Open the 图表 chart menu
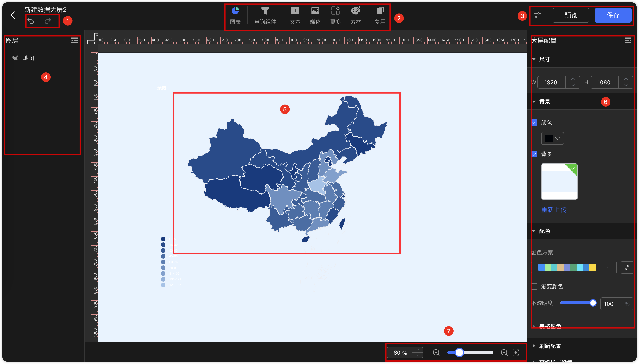Image resolution: width=639 pixels, height=364 pixels. tap(235, 15)
